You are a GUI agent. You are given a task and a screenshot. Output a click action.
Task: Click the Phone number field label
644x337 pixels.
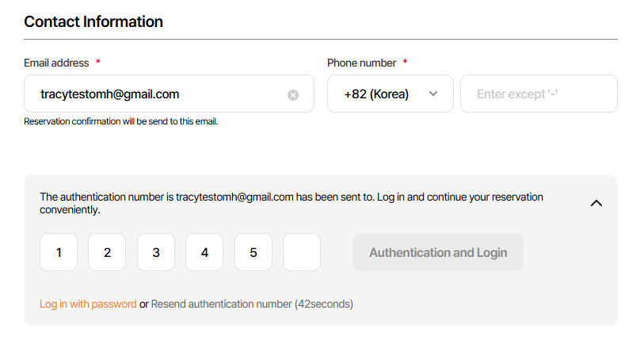coord(362,63)
